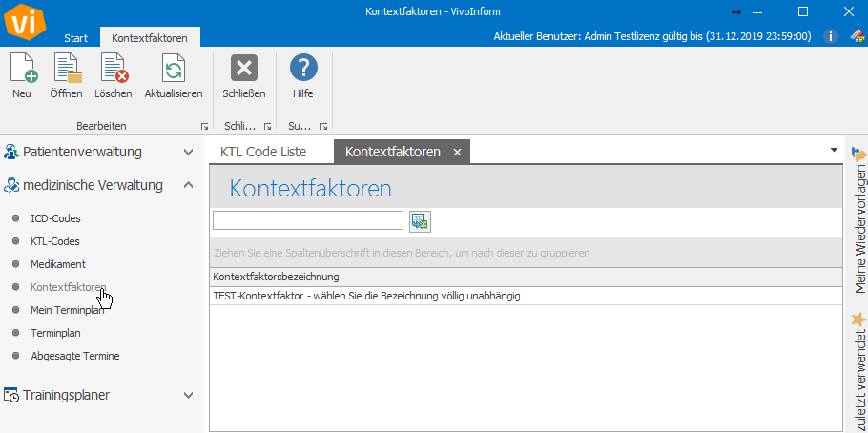Click the info icon in title bar
Viewport: 868px width, 433px height.
[831, 36]
